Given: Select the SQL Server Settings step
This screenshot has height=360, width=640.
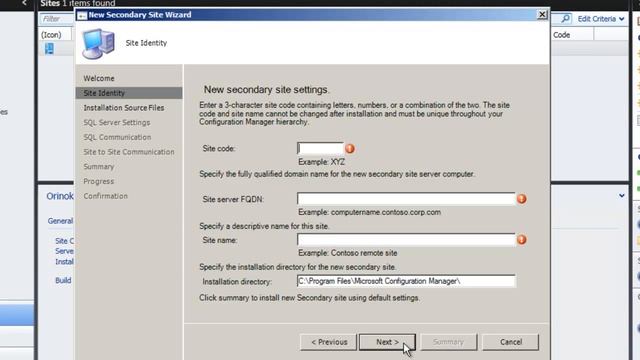Looking at the screenshot, I should tap(117, 122).
